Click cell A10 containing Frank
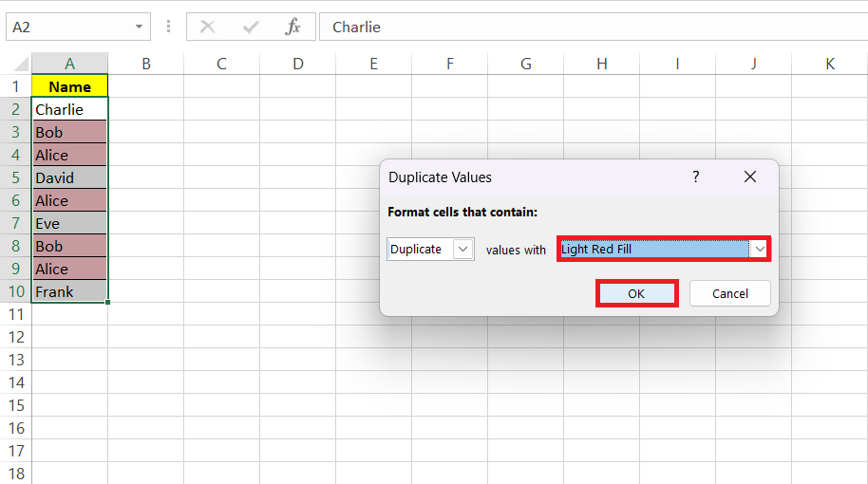Screen dimensions: 868x484 (x=69, y=291)
